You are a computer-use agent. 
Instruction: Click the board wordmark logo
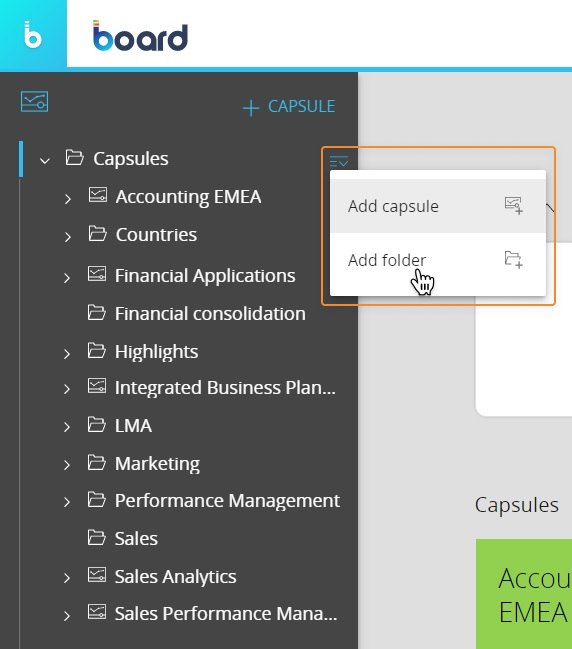tap(140, 36)
